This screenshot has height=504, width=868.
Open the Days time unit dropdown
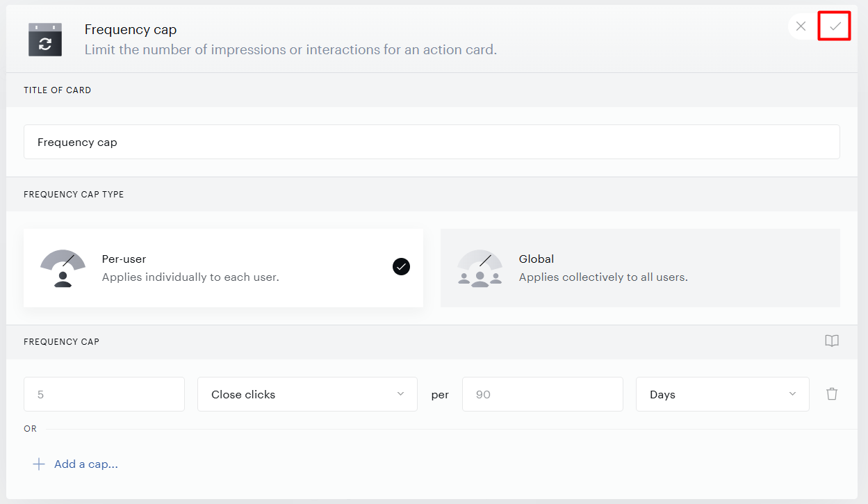point(723,394)
